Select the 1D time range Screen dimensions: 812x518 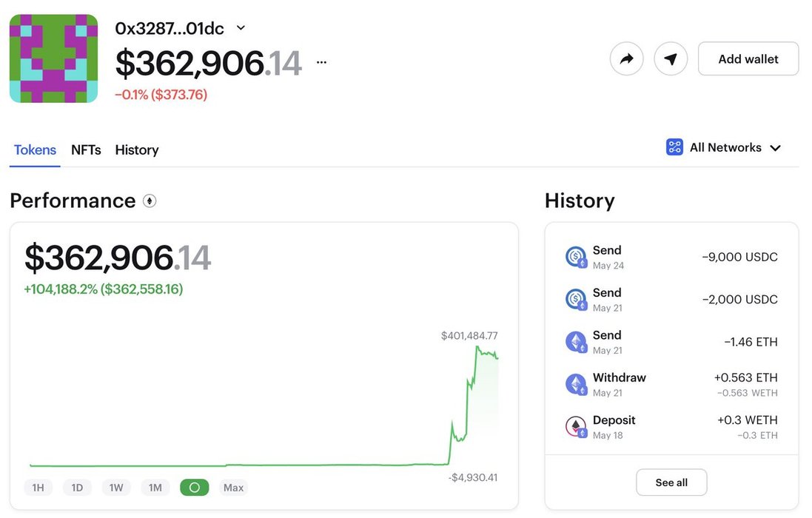(77, 488)
